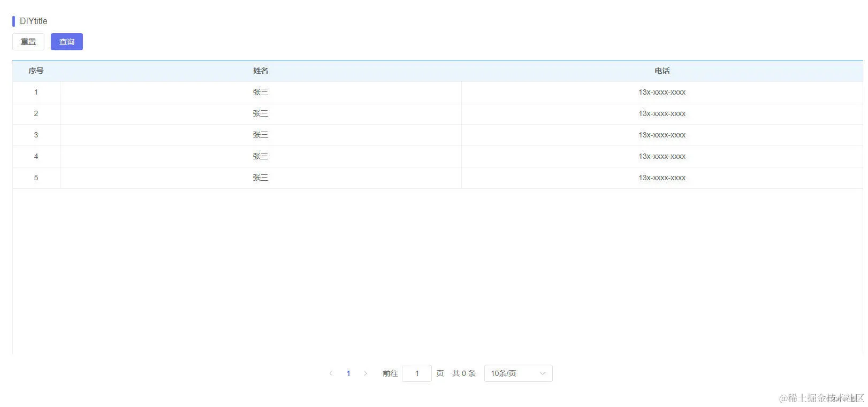Select 张三 name cell in row 2

point(261,113)
